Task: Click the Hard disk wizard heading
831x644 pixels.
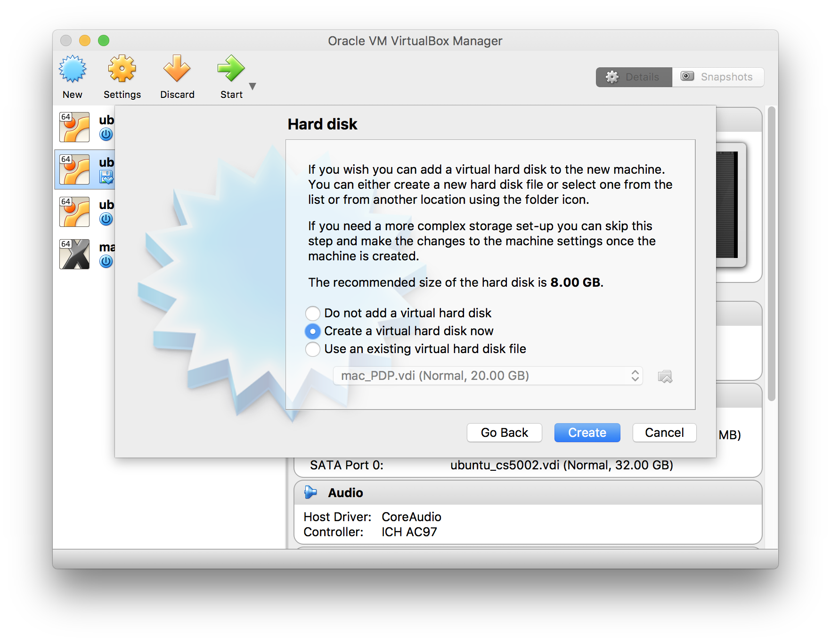Action: tap(323, 124)
